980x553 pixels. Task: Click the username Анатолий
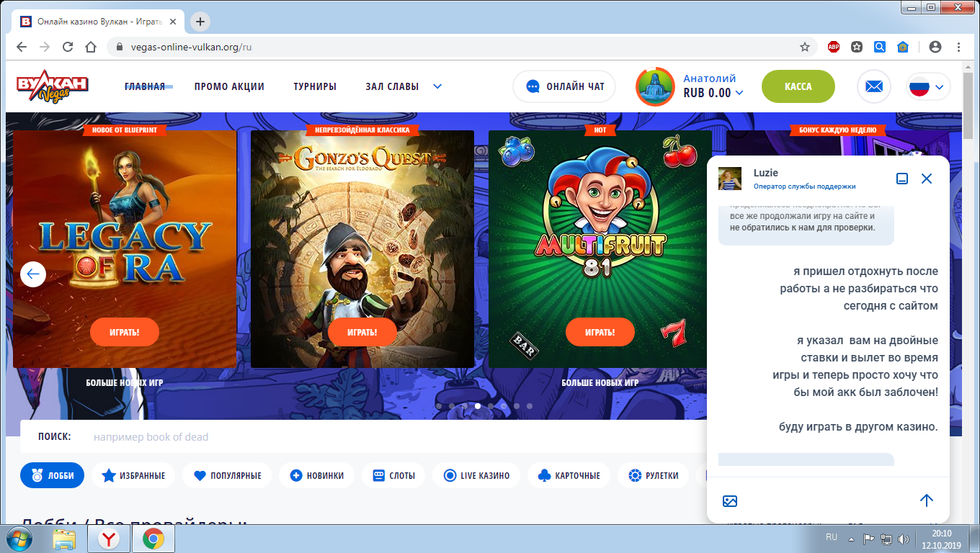(x=710, y=78)
